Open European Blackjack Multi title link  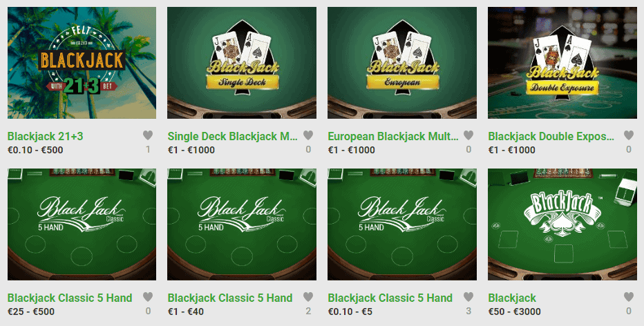tap(393, 136)
